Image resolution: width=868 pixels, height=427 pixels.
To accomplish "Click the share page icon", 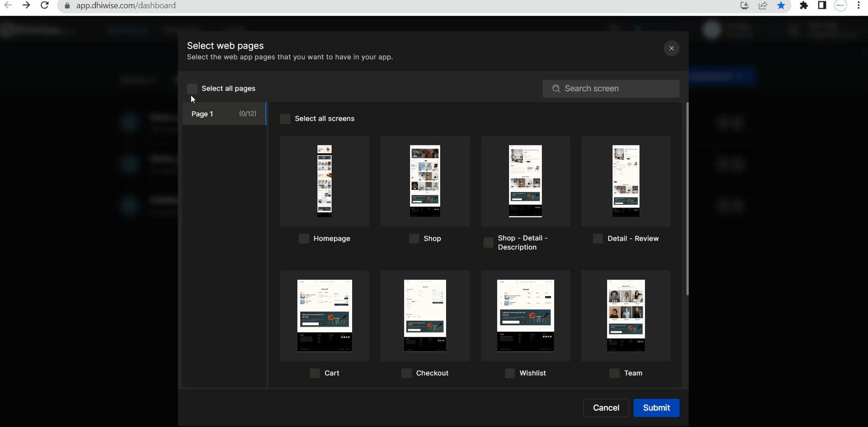I will (763, 5).
